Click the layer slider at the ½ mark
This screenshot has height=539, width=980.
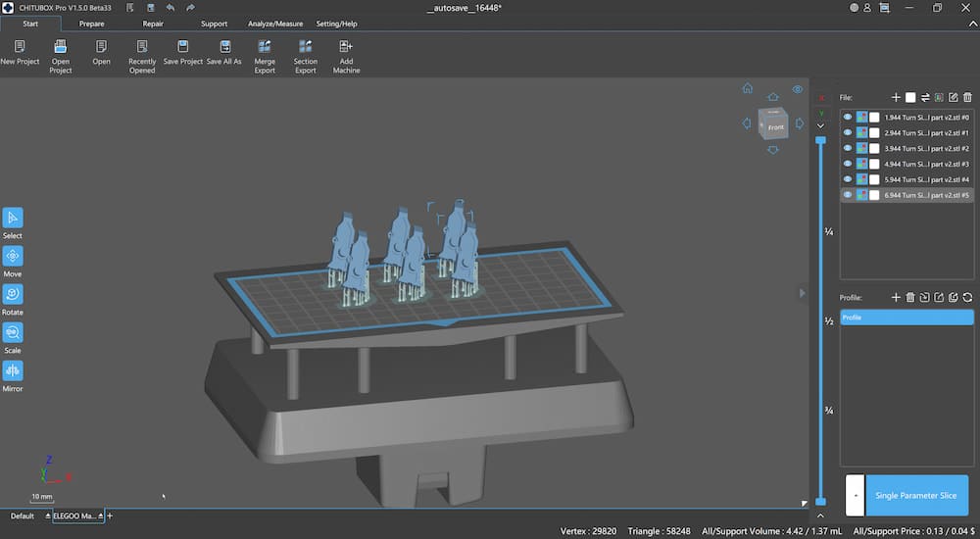click(x=820, y=321)
